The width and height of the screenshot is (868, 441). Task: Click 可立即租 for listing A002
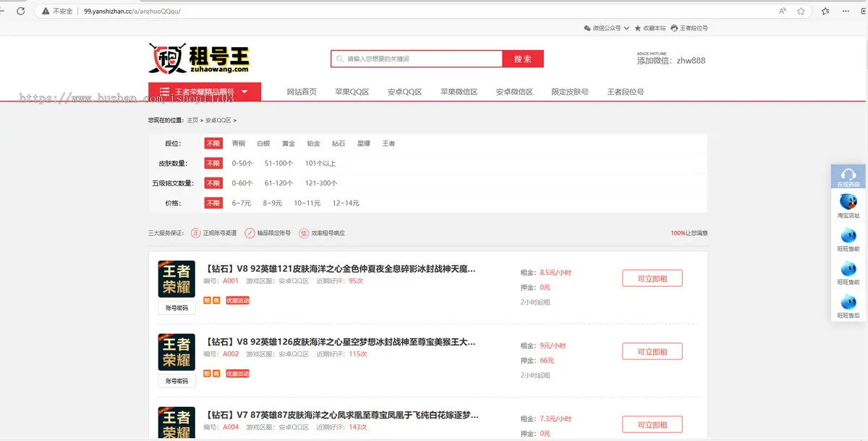(652, 351)
